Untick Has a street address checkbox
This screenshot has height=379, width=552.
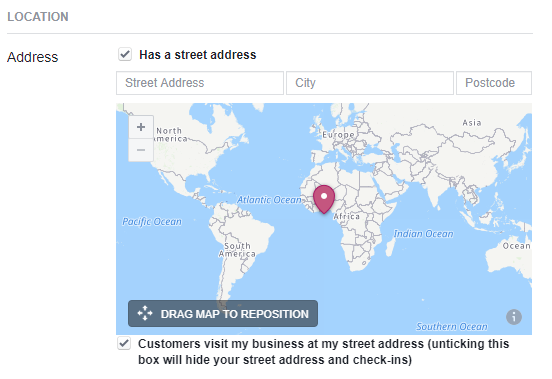coord(125,55)
